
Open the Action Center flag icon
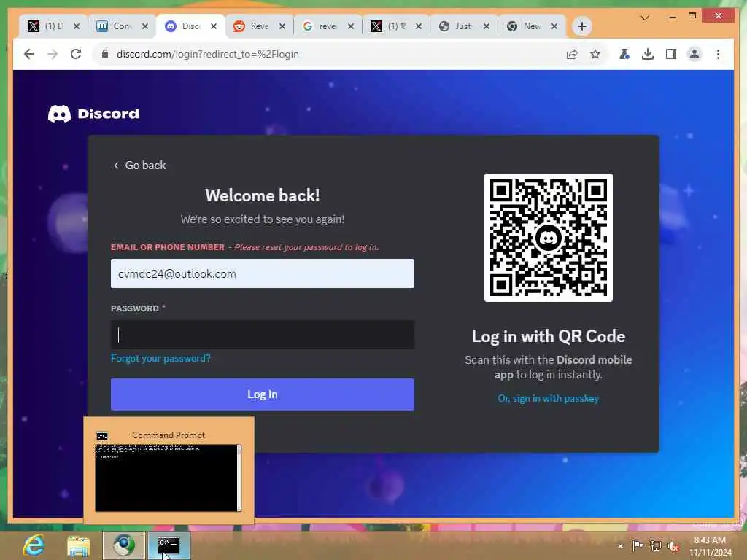tap(638, 545)
